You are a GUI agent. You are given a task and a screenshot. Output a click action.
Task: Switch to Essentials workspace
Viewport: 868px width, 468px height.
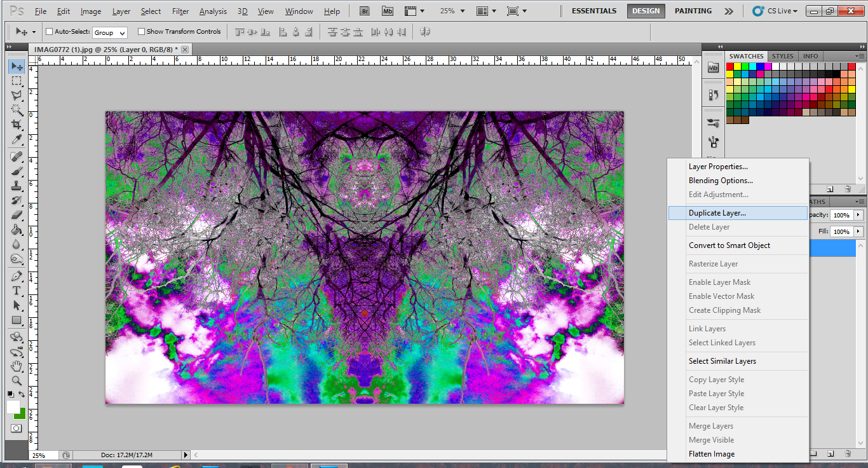(x=594, y=11)
